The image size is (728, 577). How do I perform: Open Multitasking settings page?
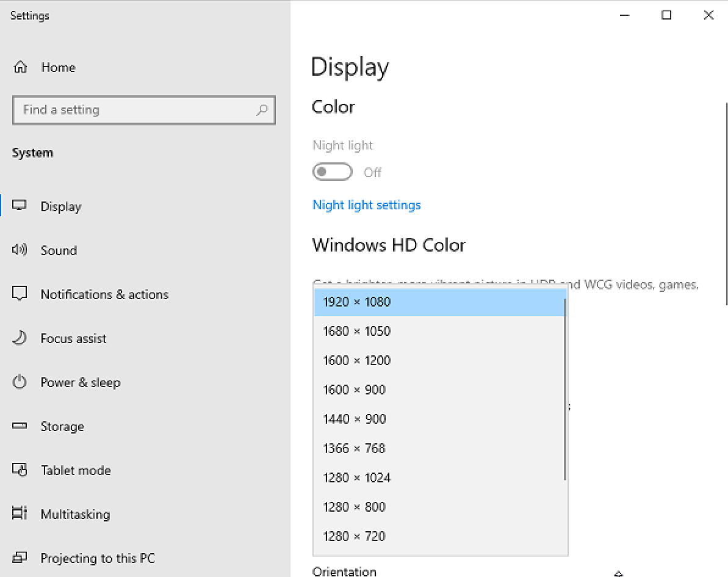(75, 514)
